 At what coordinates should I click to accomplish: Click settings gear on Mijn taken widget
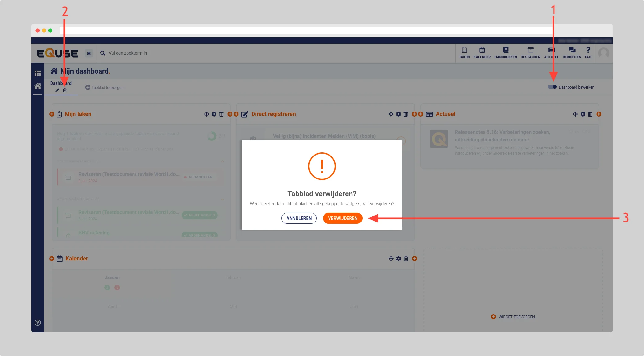(x=214, y=114)
